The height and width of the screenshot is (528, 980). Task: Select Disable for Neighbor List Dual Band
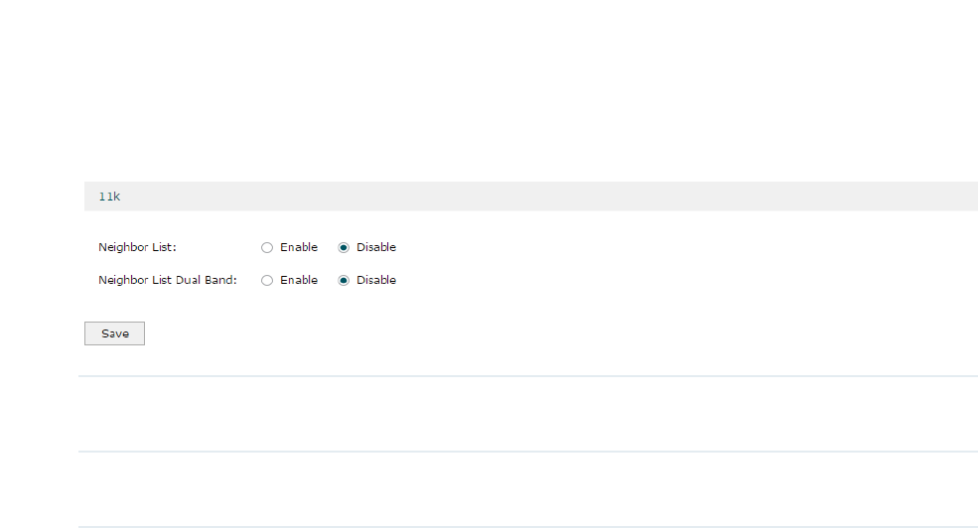(344, 281)
